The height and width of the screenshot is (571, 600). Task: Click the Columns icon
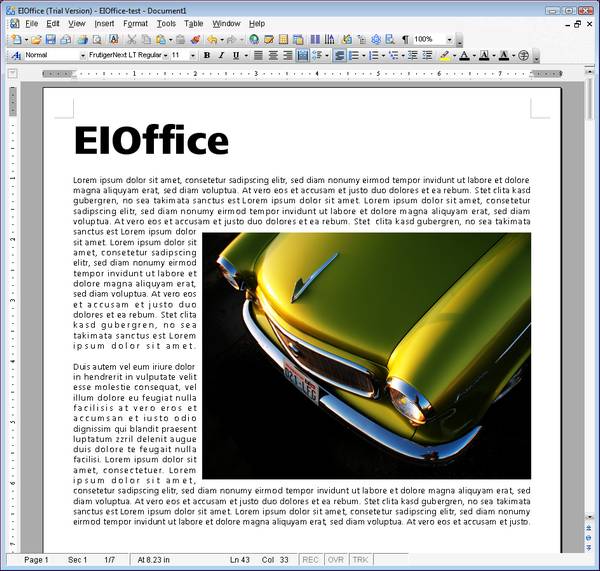(315, 39)
